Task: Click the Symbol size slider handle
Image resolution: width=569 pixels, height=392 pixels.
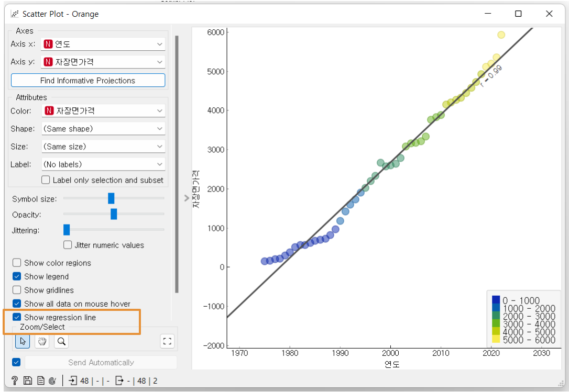Action: pos(111,198)
